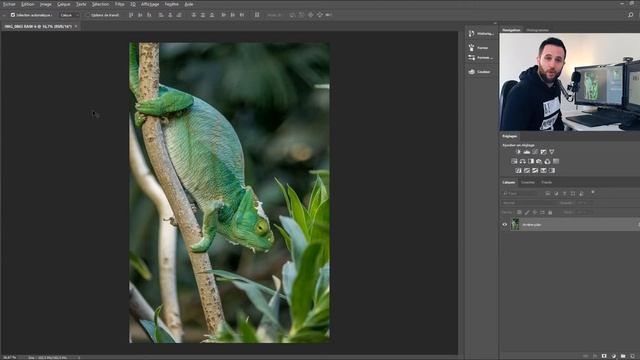Click the zoom percentage field in status bar
Image resolution: width=640 pixels, height=360 pixels.
[x=9, y=357]
